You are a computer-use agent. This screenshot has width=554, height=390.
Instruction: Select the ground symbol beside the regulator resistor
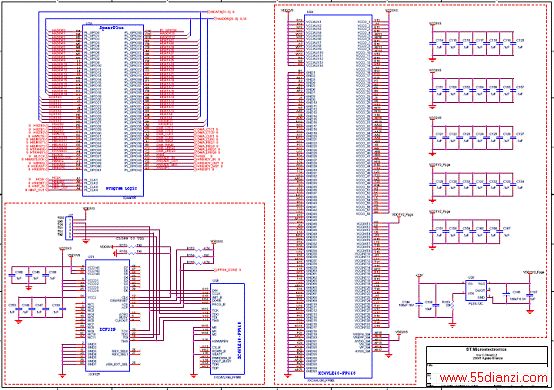pos(452,325)
